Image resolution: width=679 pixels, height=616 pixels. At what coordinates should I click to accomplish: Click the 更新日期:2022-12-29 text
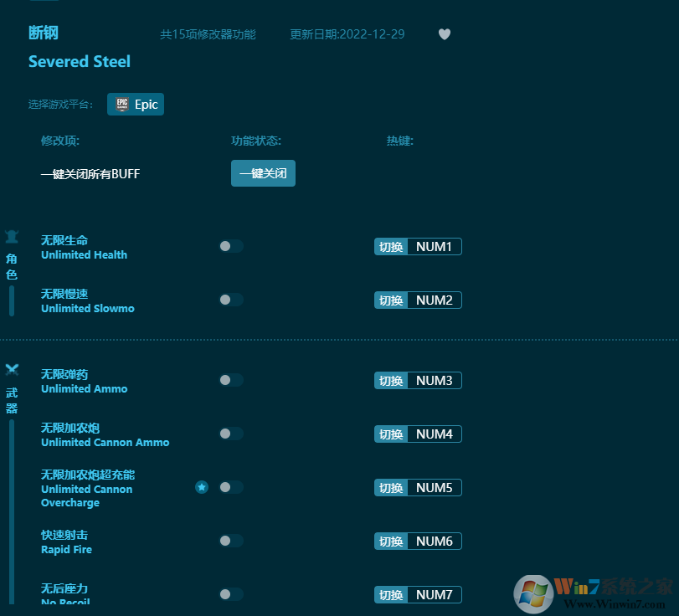pos(347,34)
